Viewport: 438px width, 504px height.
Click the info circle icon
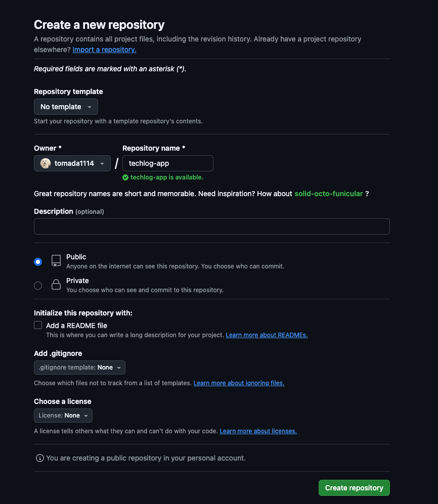tap(39, 458)
